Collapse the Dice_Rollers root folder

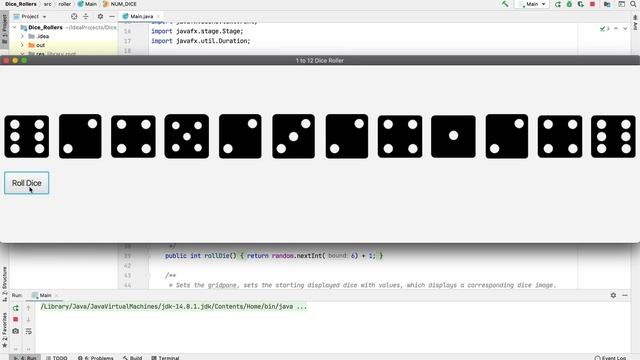15,27
